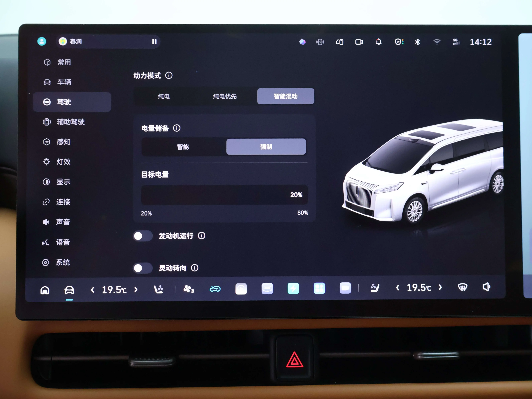Open the energy lightning app
The height and width of the screenshot is (399, 532).
(x=293, y=288)
